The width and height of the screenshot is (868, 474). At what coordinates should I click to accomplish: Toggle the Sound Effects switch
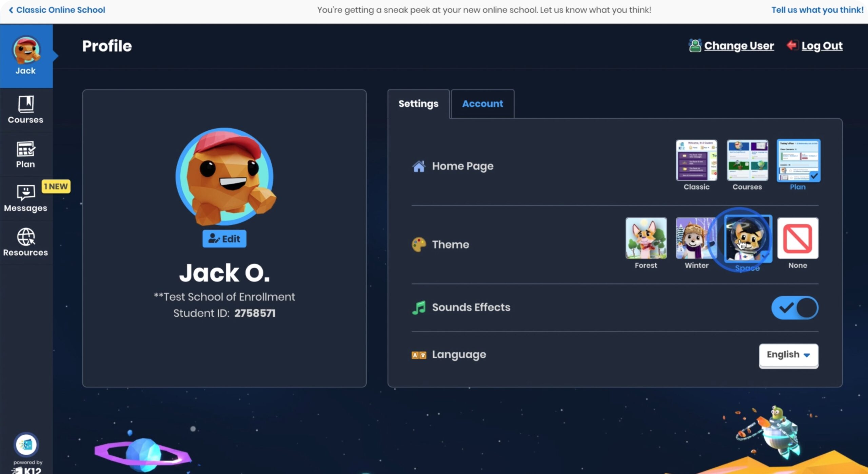coord(794,308)
